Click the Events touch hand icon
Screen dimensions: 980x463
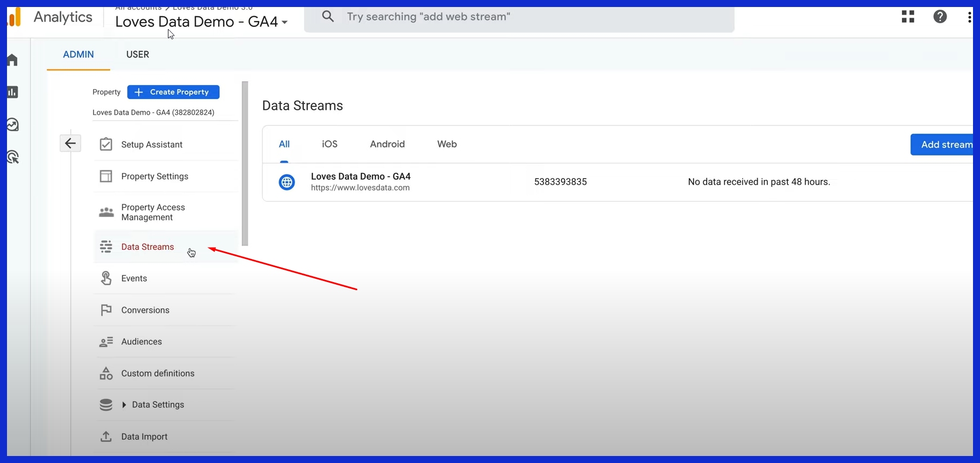[x=106, y=278]
